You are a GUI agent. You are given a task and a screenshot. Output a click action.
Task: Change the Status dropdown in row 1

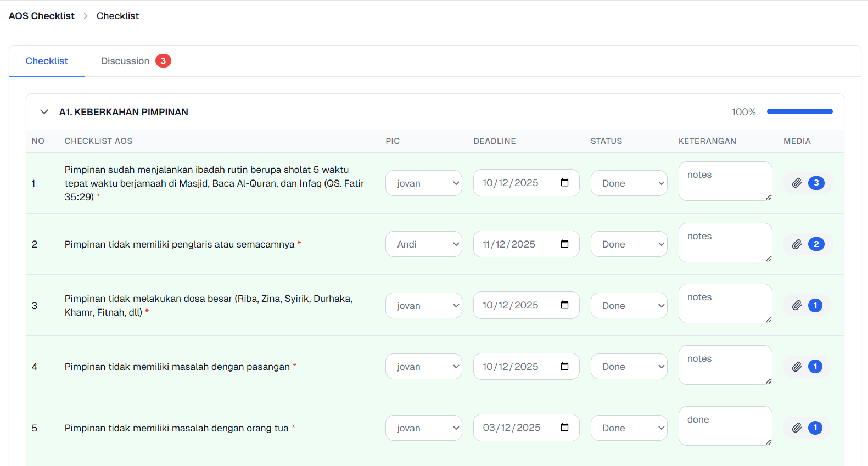pos(629,183)
